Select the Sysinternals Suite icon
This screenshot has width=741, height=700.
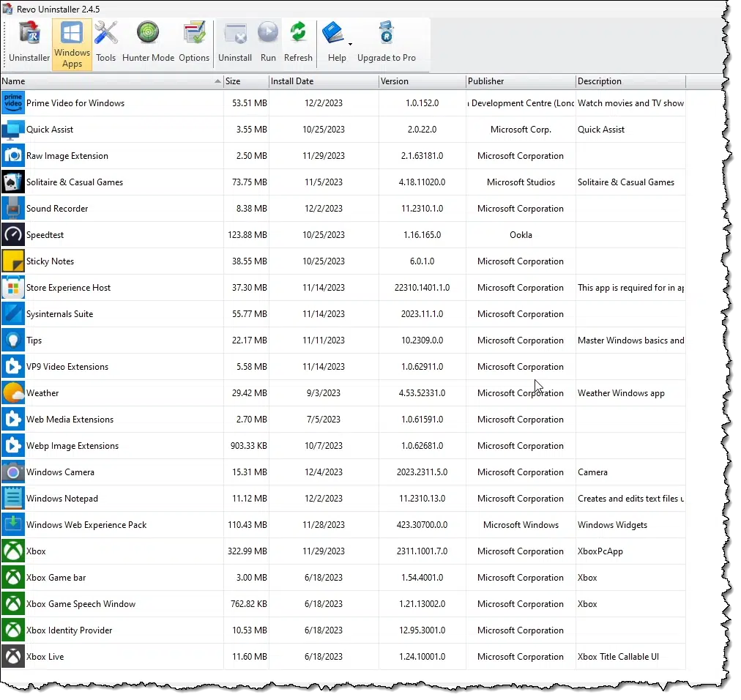(x=13, y=314)
